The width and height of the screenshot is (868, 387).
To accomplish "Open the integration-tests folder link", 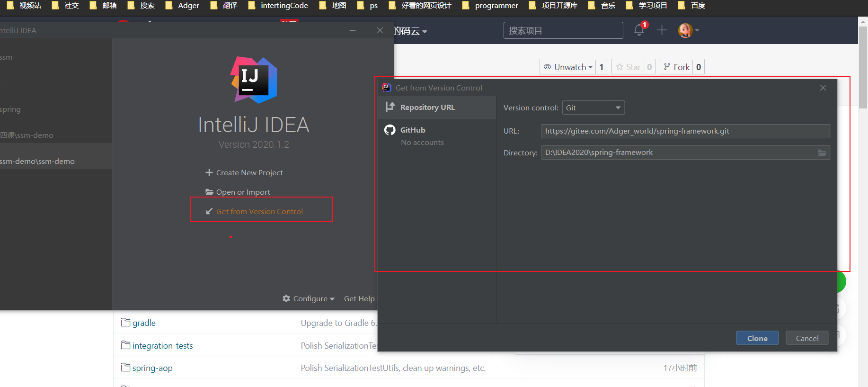I will click(163, 346).
